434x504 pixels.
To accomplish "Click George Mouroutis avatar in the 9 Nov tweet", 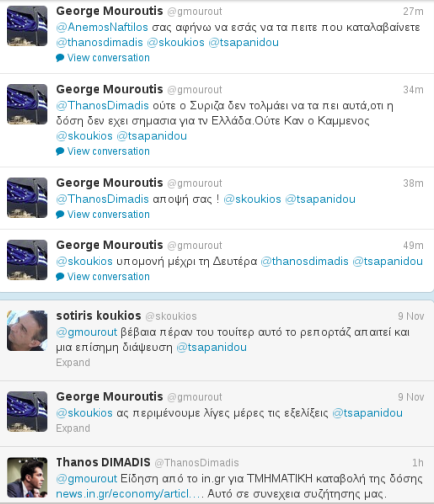I will [27, 411].
